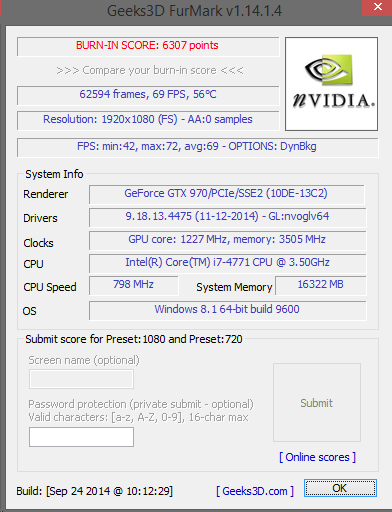Click the Screen name input field
Image resolution: width=392 pixels, height=512 pixels.
pos(81,379)
